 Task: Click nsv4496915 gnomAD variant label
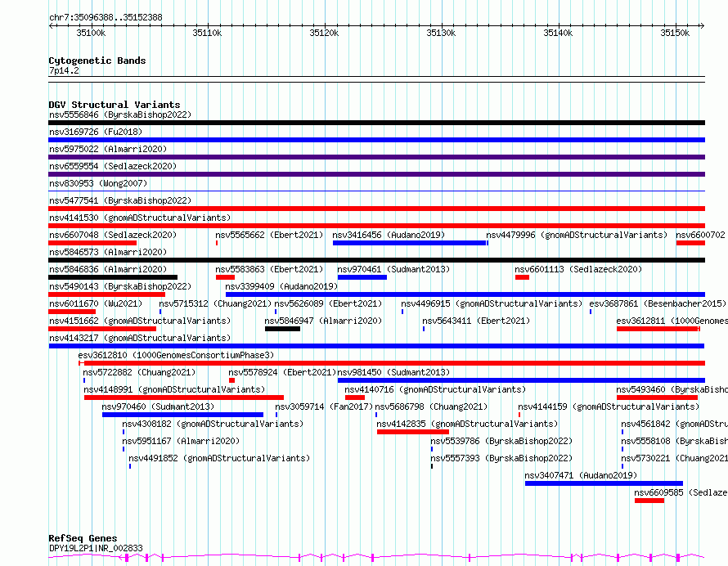[x=492, y=303]
